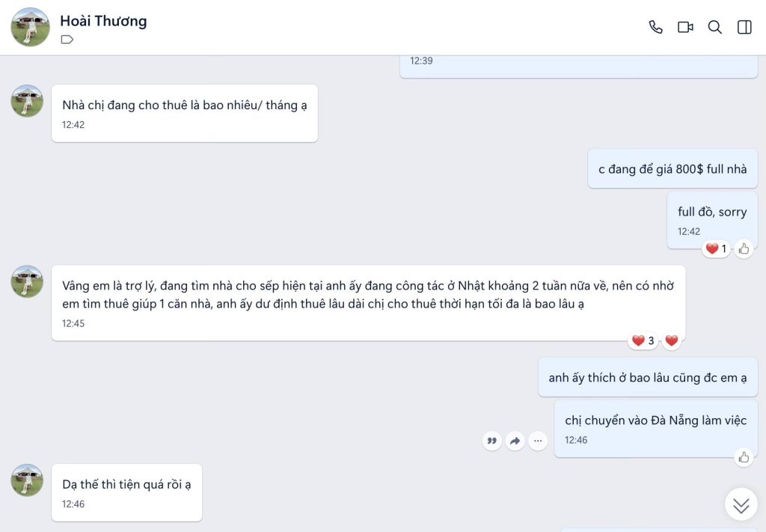Click avatar beside the trợ lý message

(x=28, y=282)
